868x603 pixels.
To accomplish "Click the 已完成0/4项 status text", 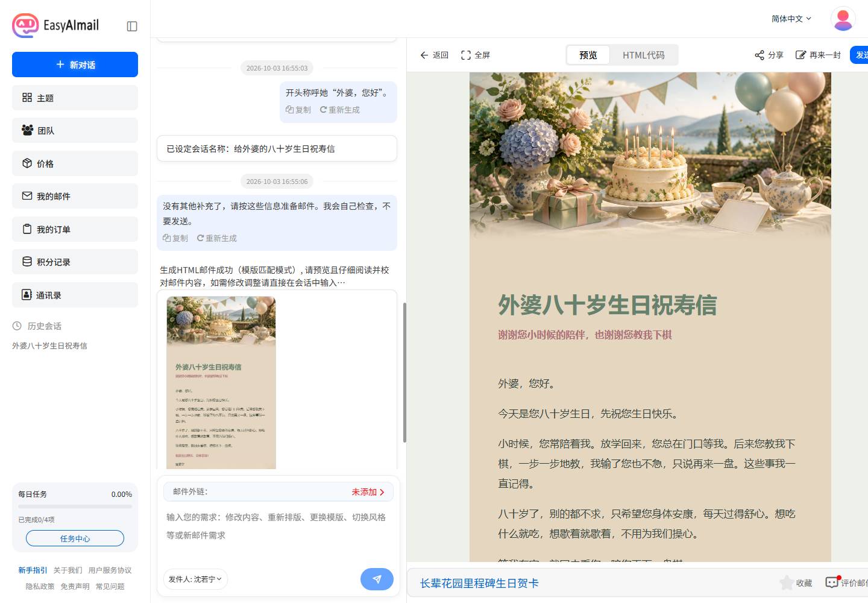I will pyautogui.click(x=36, y=520).
